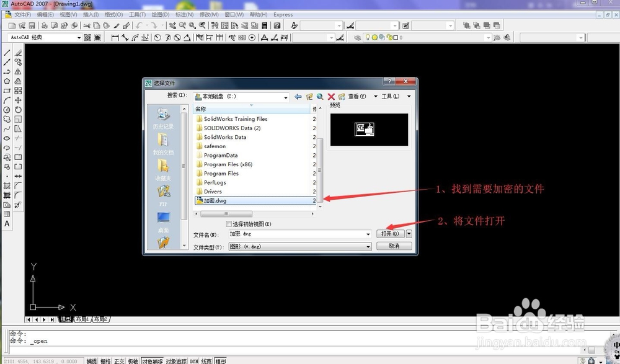
Task: Click the dialog Create New Folder icon
Action: (342, 97)
